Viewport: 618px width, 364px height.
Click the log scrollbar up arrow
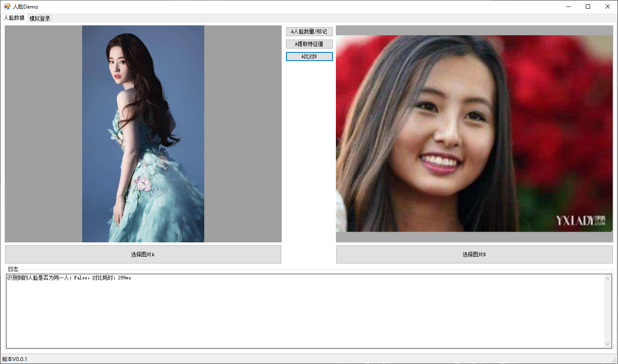608,278
